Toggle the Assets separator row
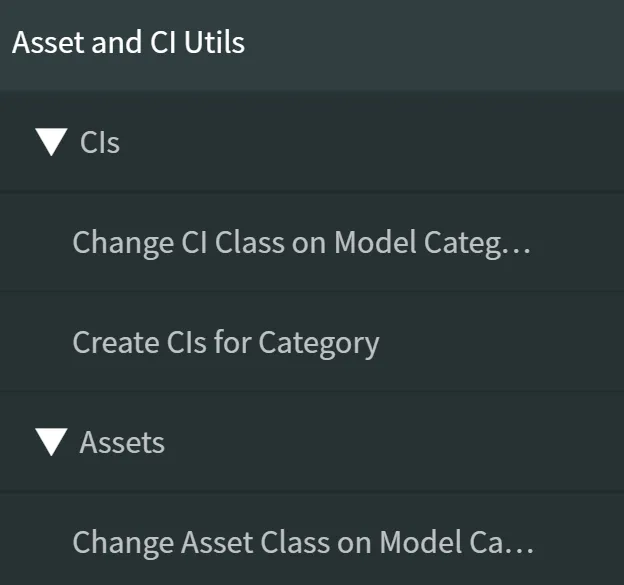The image size is (624, 585). 300,442
